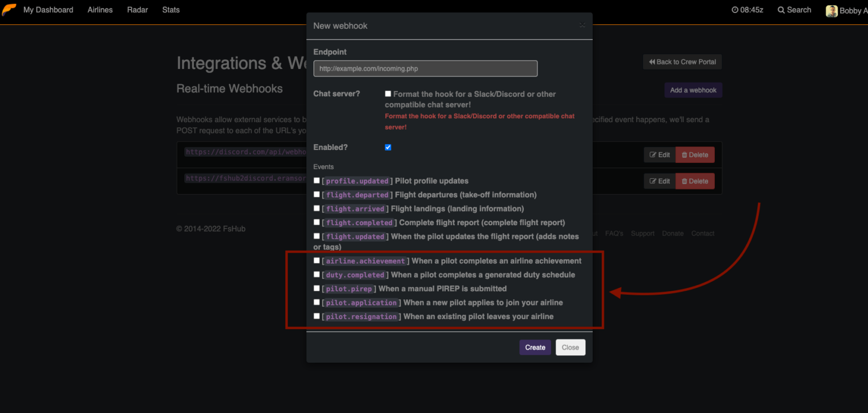Screen dimensions: 868x413
Task: Click the FsHub flame logo
Action: [9, 9]
